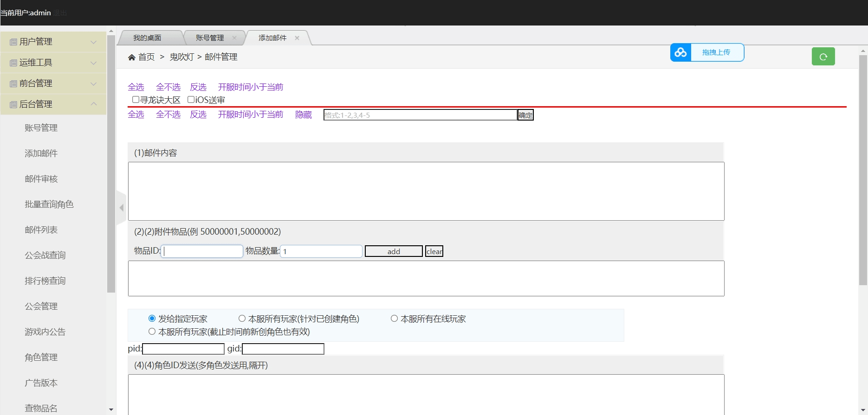The width and height of the screenshot is (868, 415).
Task: Click the home icon in breadcrumb
Action: pyautogui.click(x=132, y=57)
